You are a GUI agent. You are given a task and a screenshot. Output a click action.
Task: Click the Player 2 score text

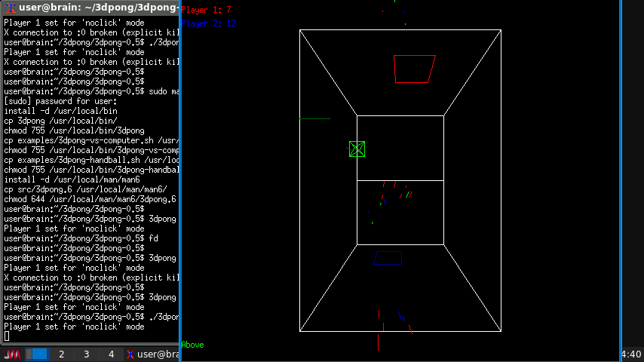[209, 23]
